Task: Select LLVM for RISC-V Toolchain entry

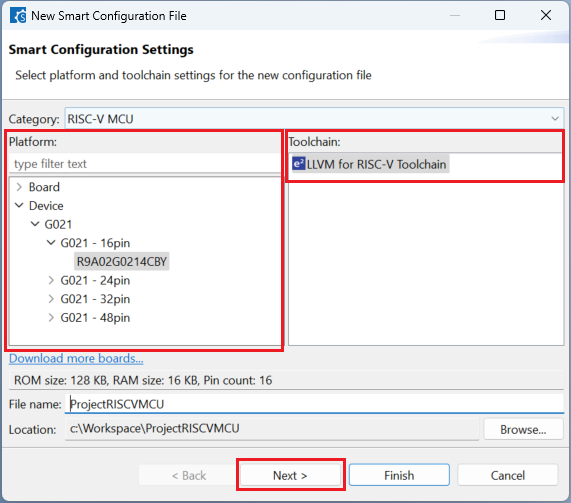Action: [x=370, y=164]
